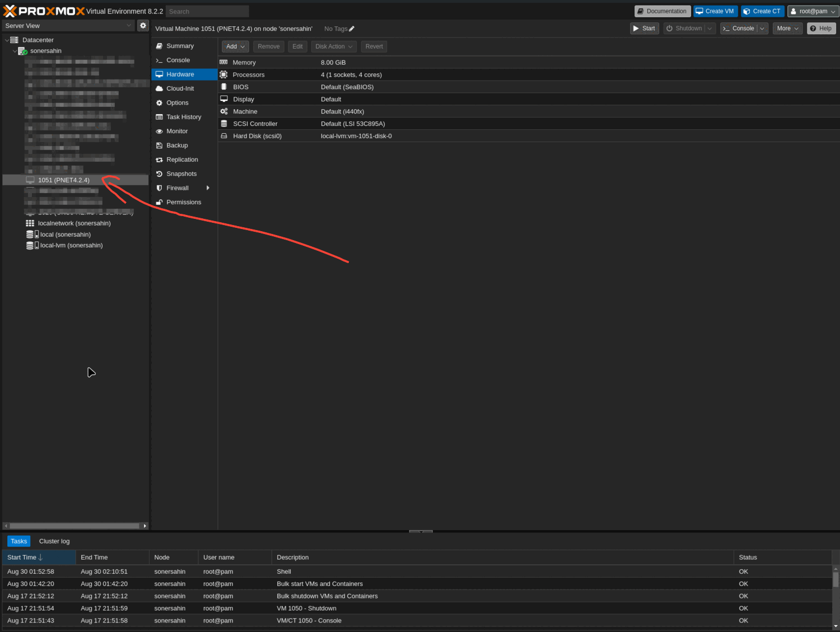Click the gear icon beside Server View

(x=143, y=26)
